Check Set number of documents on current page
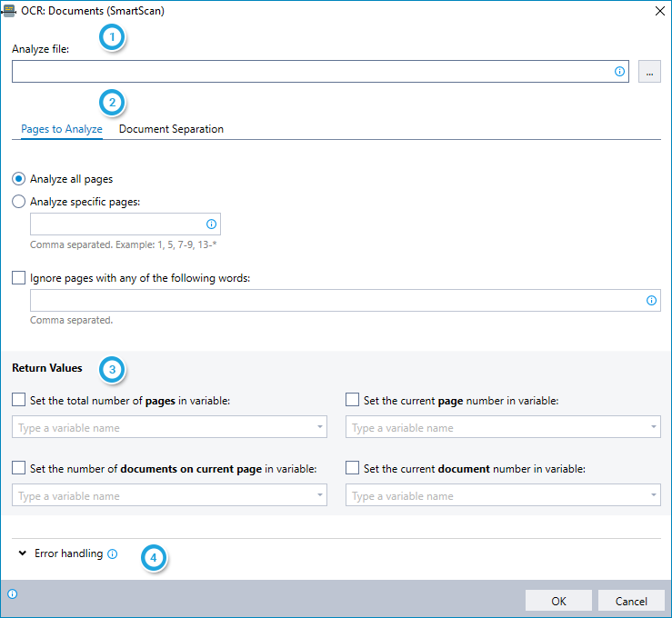The image size is (672, 618). click(18, 468)
